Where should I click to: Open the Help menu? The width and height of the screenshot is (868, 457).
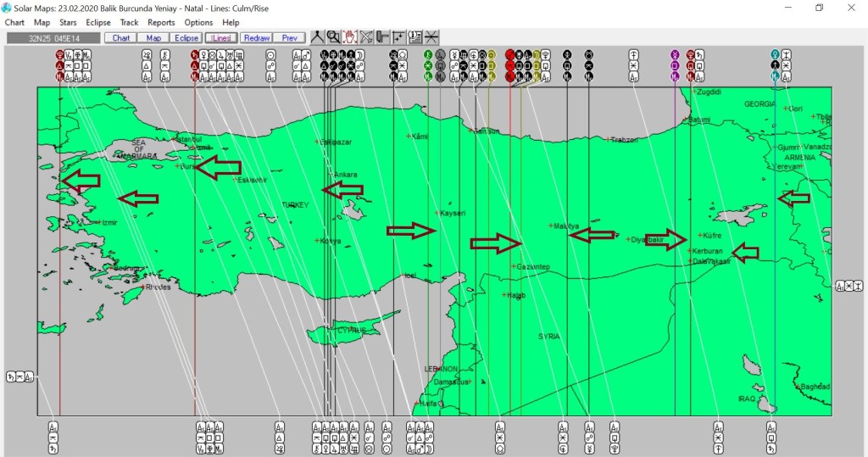(x=231, y=22)
